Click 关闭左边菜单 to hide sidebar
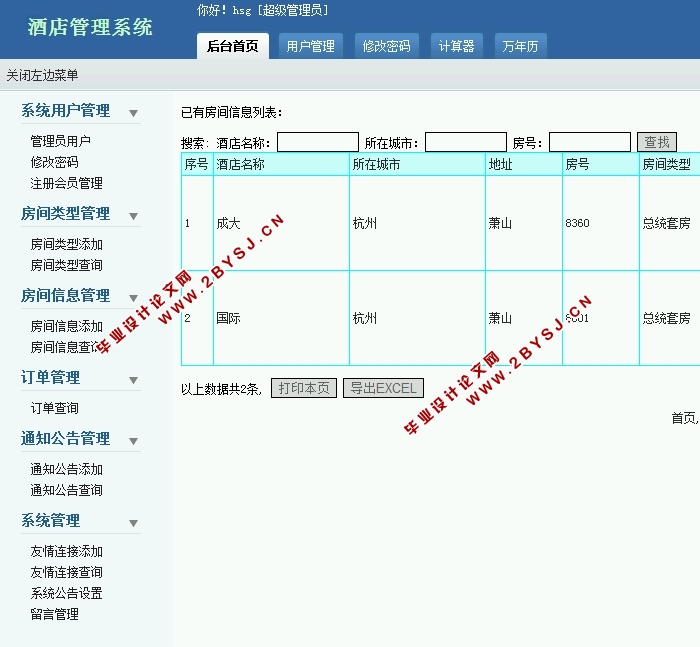 click(42, 75)
